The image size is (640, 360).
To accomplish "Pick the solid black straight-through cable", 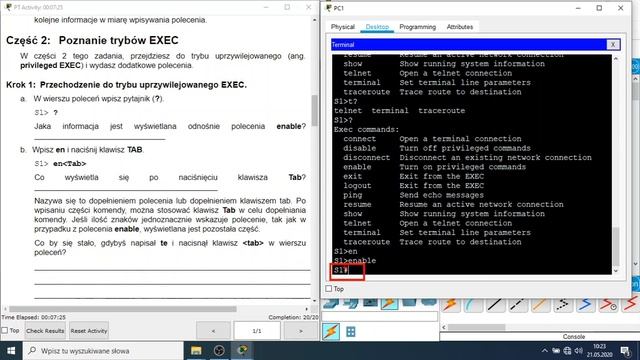I will 495,305.
